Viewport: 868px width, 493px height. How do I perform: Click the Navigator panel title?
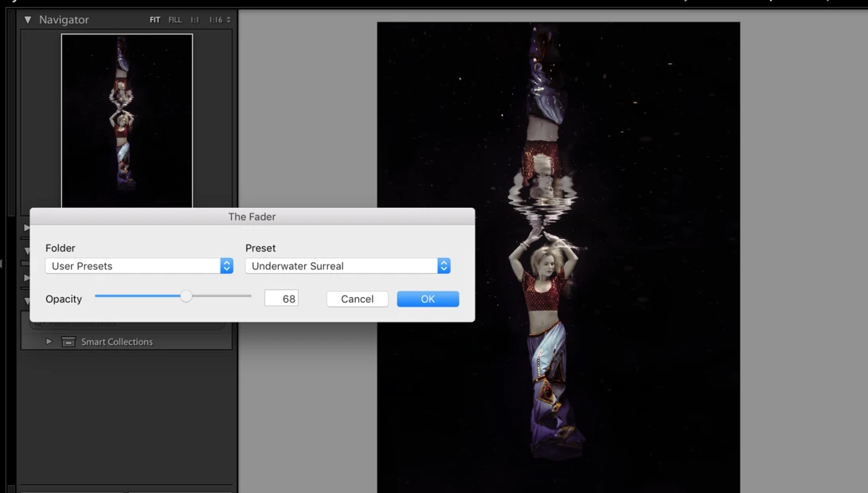tap(64, 20)
